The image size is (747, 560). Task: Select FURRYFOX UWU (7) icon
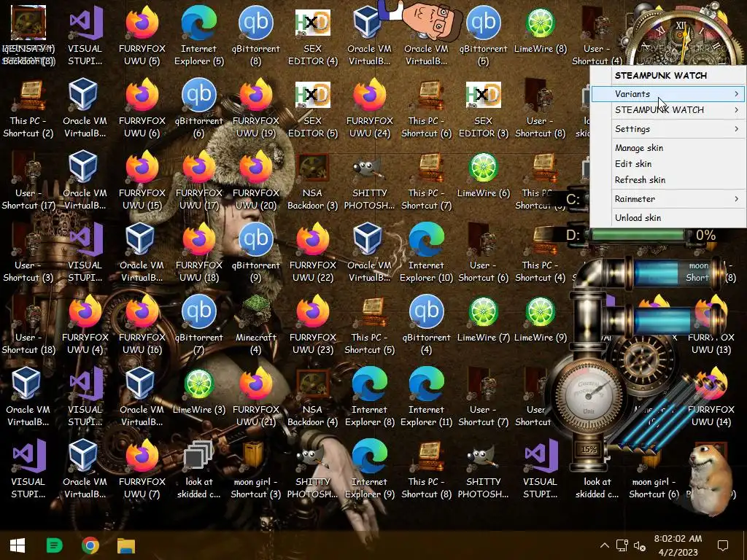tap(142, 470)
